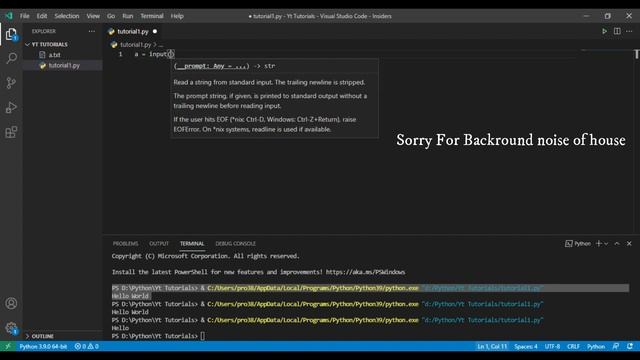640x360 pixels.
Task: Open the Help menu
Action: pos(177,16)
